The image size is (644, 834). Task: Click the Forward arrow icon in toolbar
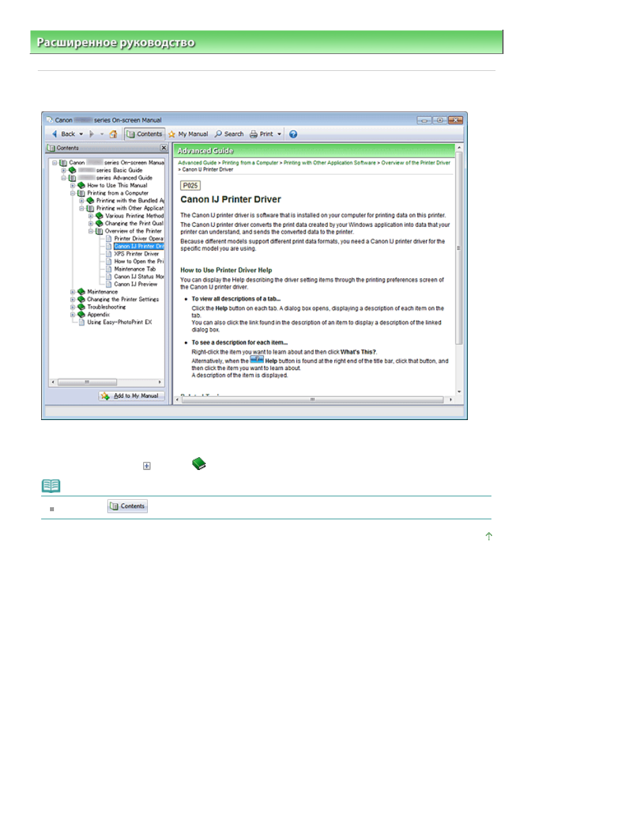(92, 134)
